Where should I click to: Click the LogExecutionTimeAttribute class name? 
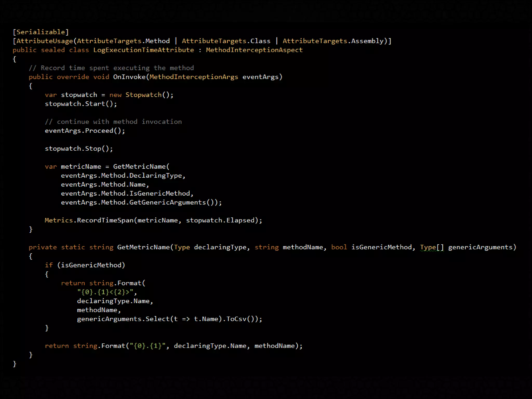click(143, 50)
